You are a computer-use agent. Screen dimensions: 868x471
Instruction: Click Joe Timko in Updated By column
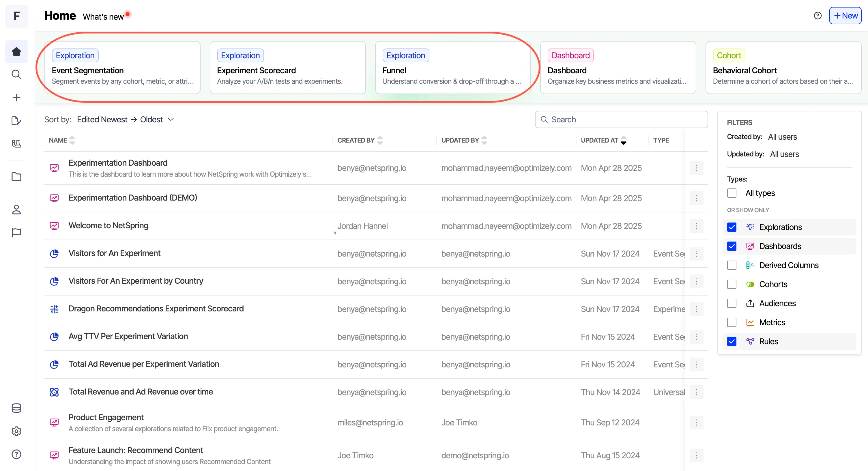[x=459, y=422]
